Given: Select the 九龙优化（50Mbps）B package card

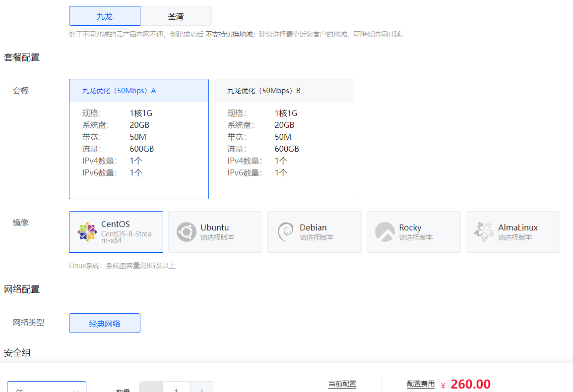Looking at the screenshot, I should click(x=283, y=139).
